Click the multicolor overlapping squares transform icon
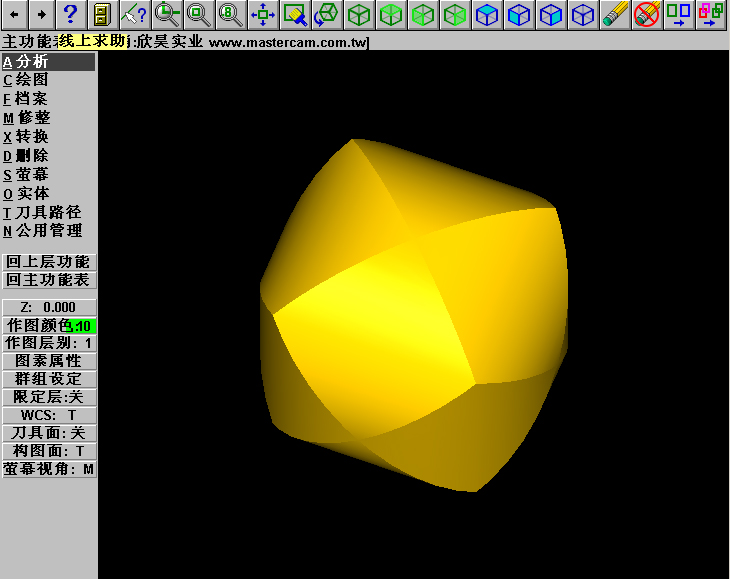This screenshot has width=730, height=579. [711, 14]
